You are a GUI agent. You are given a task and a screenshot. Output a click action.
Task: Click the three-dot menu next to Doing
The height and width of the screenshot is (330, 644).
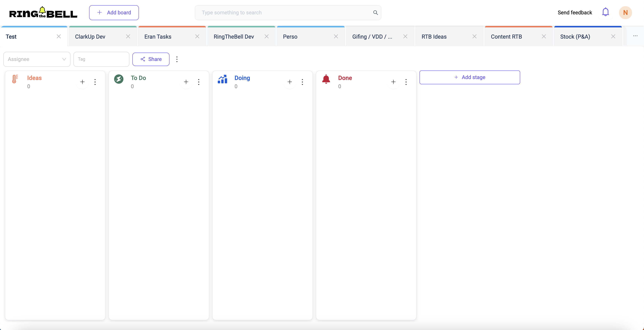coord(302,82)
